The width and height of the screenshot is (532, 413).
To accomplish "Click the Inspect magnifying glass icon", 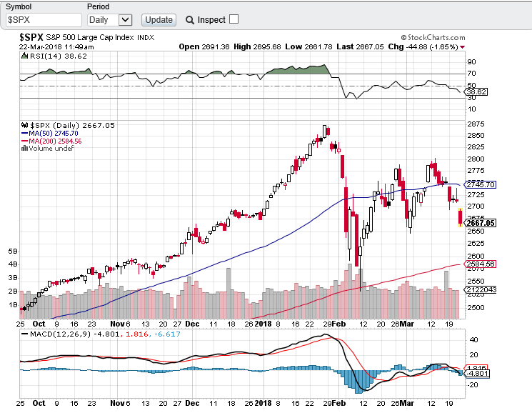I will tap(190, 20).
